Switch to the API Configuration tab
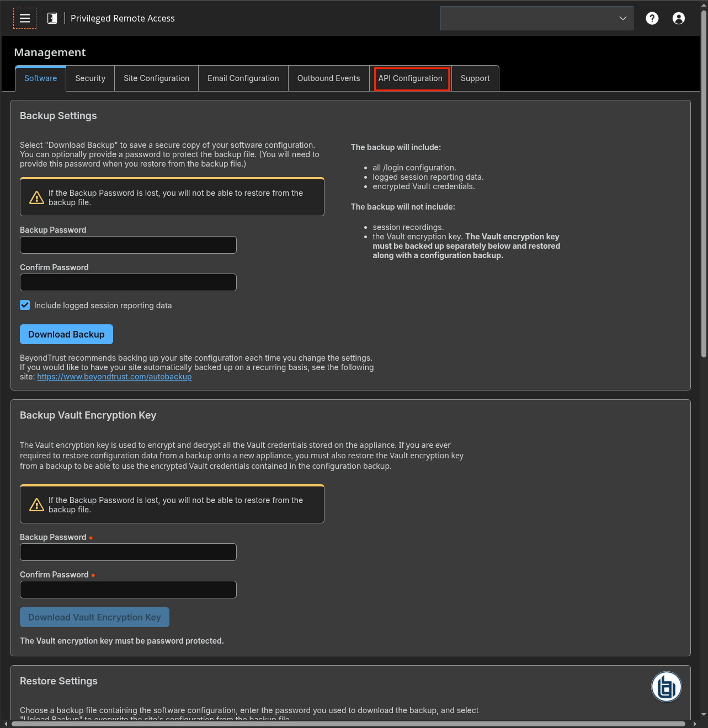708x728 pixels. pyautogui.click(x=411, y=78)
